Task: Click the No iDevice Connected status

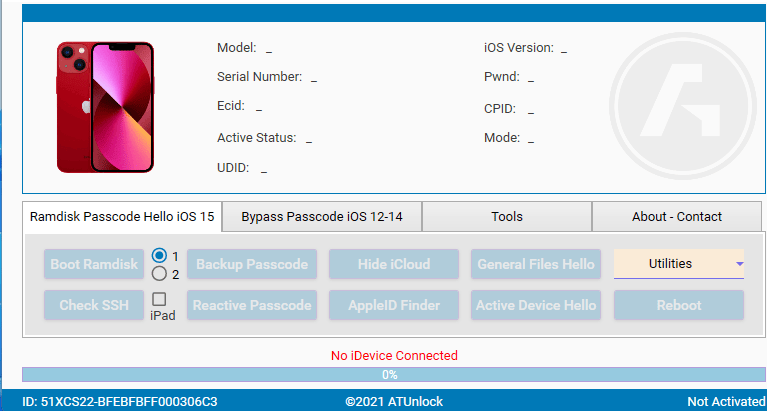Action: tap(394, 355)
